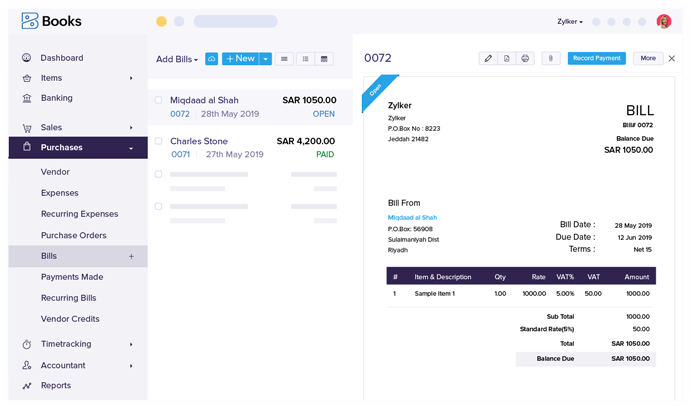Screen dimensions: 691x408
Task: Click the Record Payment button
Action: tap(597, 58)
